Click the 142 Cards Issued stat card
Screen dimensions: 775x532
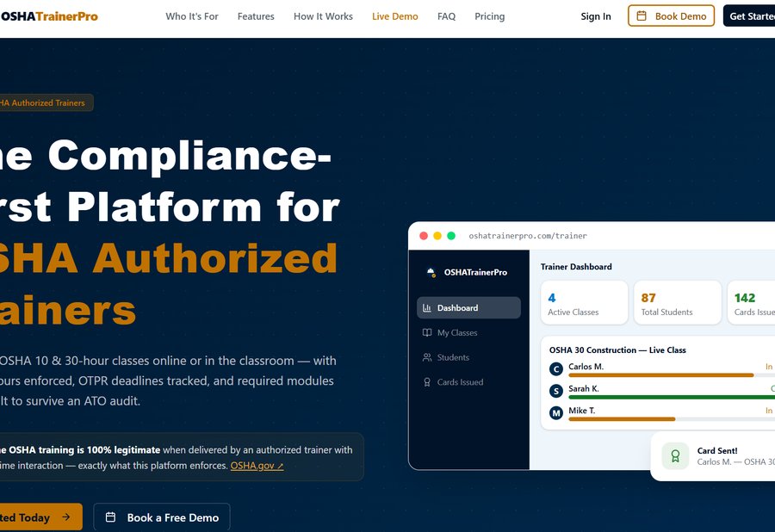(x=751, y=303)
